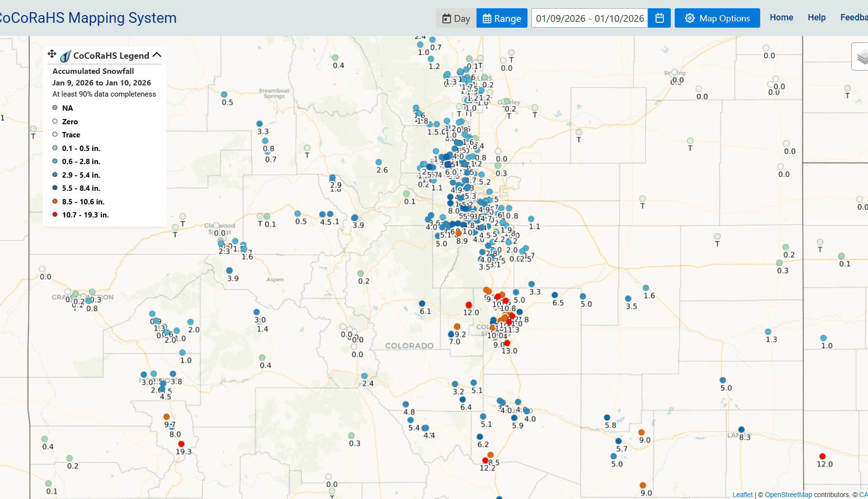Click the date range input field
Viewport: 868px width, 499px height.
pyautogui.click(x=590, y=18)
